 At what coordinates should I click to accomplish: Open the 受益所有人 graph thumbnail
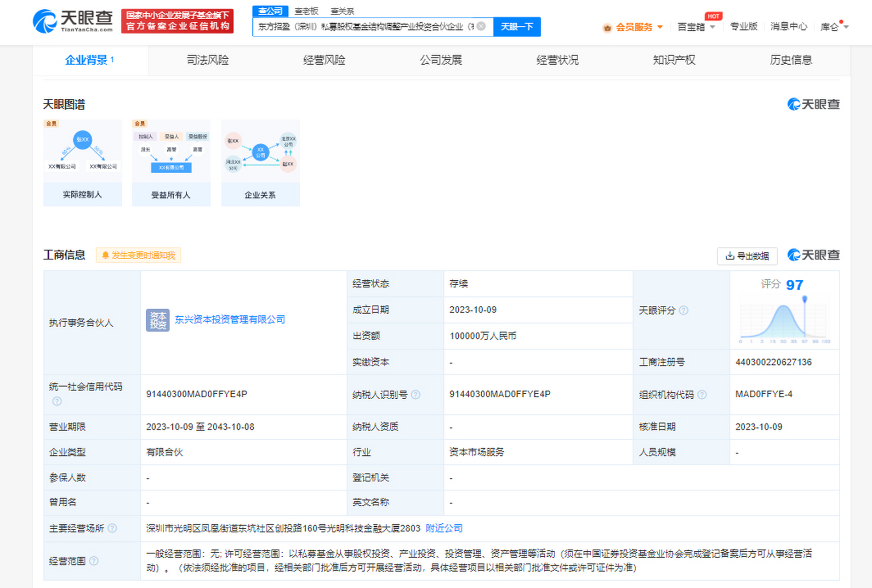(x=171, y=163)
